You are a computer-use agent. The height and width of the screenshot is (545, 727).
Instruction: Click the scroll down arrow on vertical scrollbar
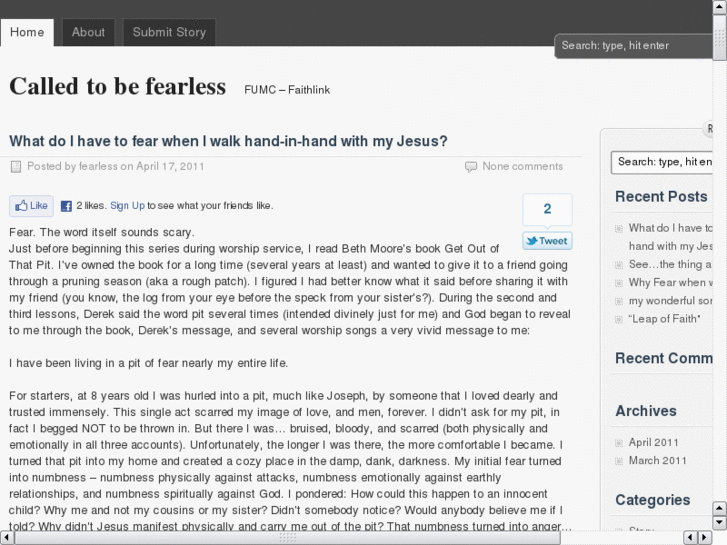click(x=719, y=523)
